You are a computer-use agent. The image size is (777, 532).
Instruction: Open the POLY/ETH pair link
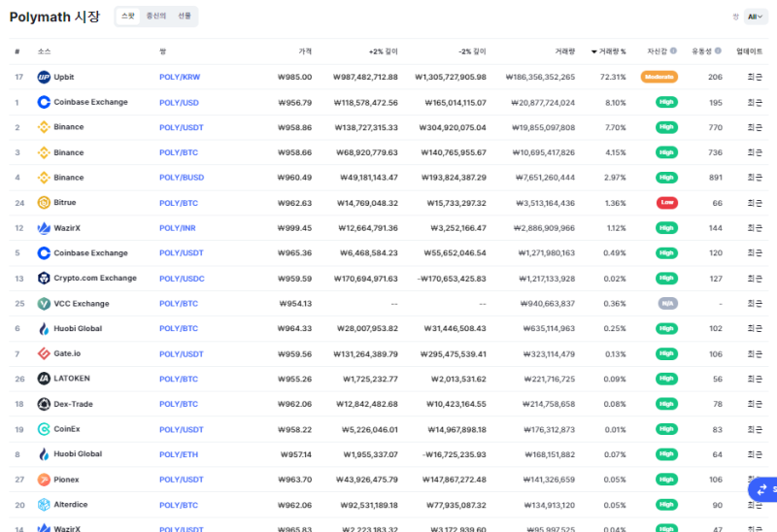[x=179, y=454]
